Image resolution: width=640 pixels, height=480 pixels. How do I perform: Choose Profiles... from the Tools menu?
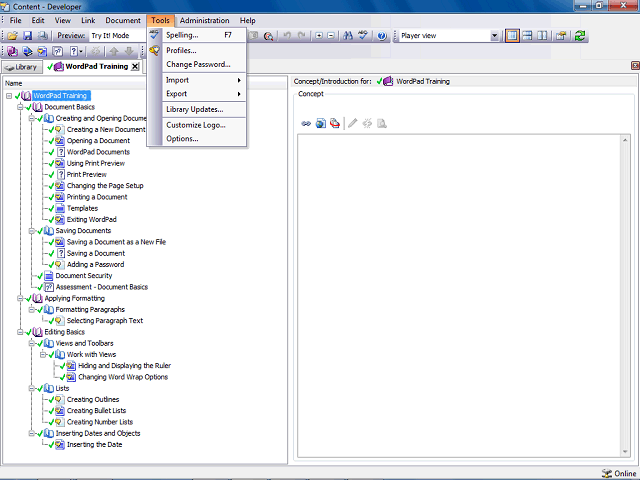pos(197,51)
